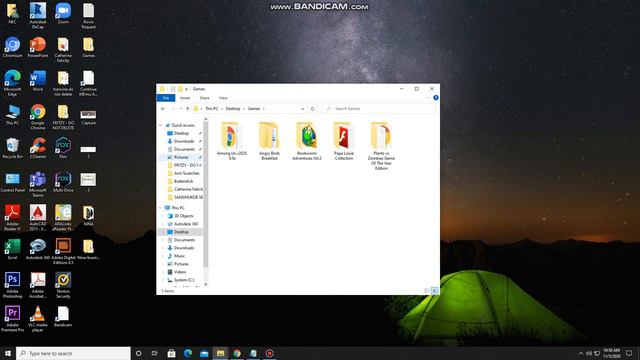Screen dimensions: 640x360
Task: Select Arm Swatches in navigation pane
Action: coord(187,173)
